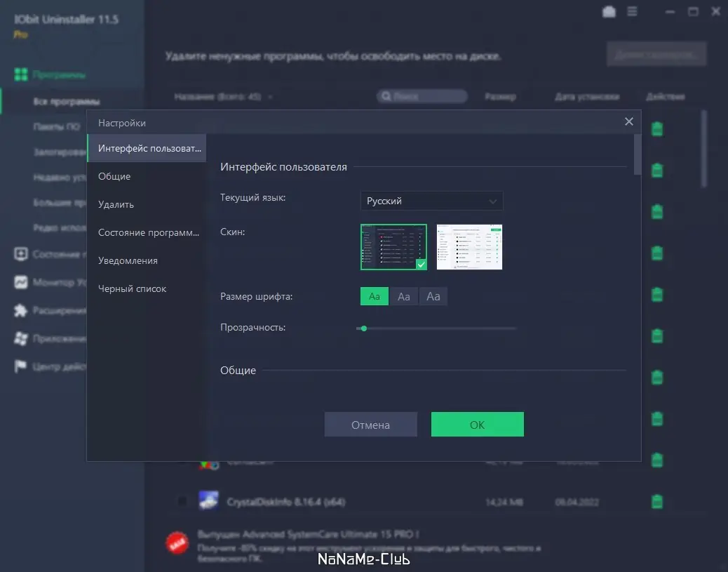728x572 pixels.
Task: Click the trash icon for CrystalDiskInfo
Action: [657, 501]
